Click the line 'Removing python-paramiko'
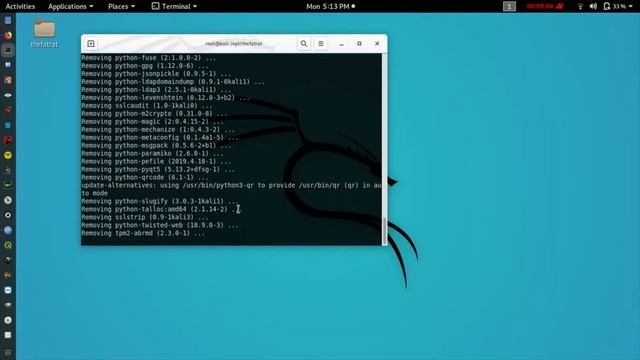640x360 pixels. [152, 153]
